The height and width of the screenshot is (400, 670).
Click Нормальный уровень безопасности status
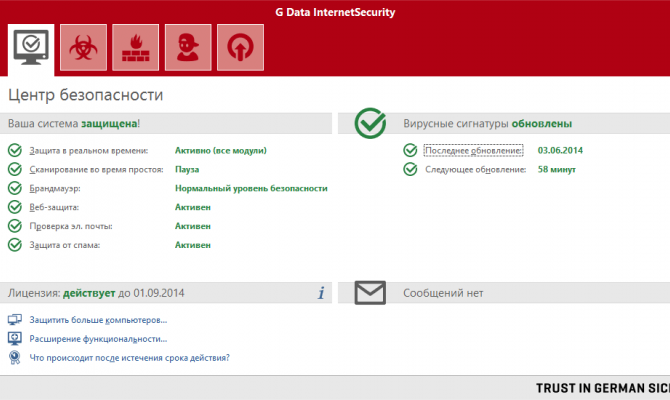click(x=251, y=188)
